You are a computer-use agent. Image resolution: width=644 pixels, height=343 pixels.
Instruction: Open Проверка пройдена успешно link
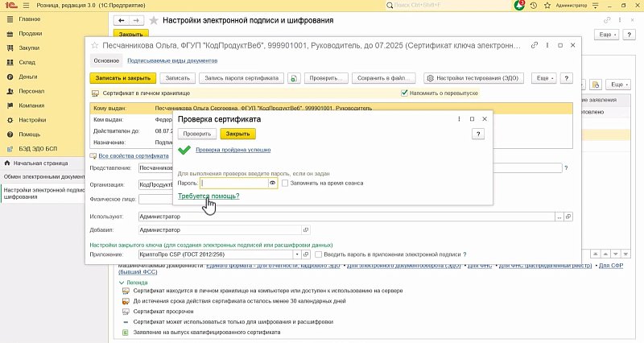[x=233, y=150]
